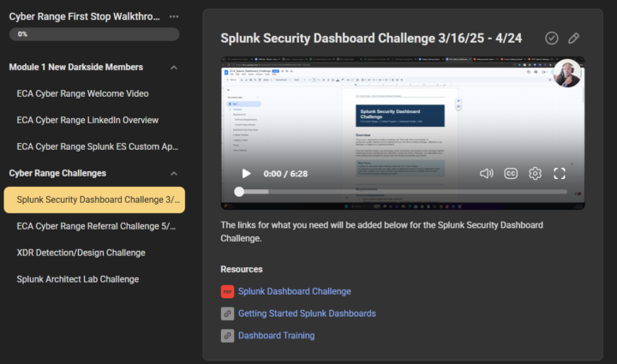Open Getting Started Splunk Dashboards link
Viewport: 617px width, 364px height.
307,313
